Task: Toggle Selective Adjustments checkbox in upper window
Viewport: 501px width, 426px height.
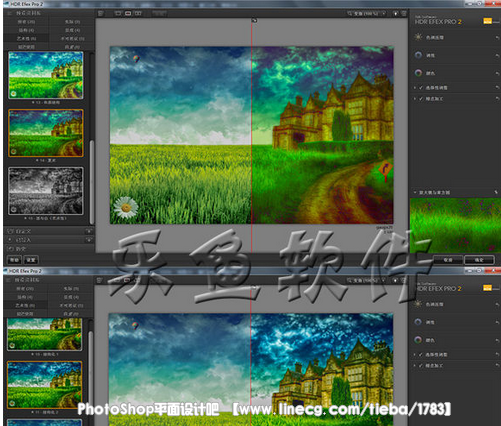Action: [421, 88]
